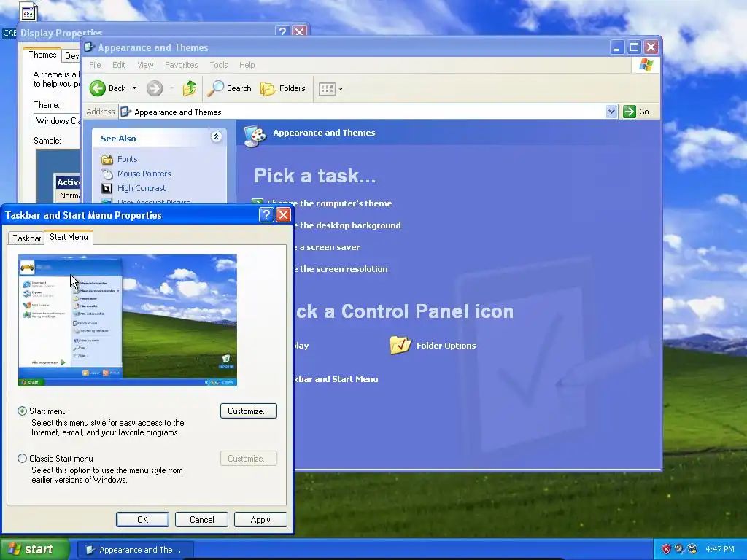Click OK in Taskbar properties
Viewport: 747px width, 560px height.
pyautogui.click(x=142, y=519)
